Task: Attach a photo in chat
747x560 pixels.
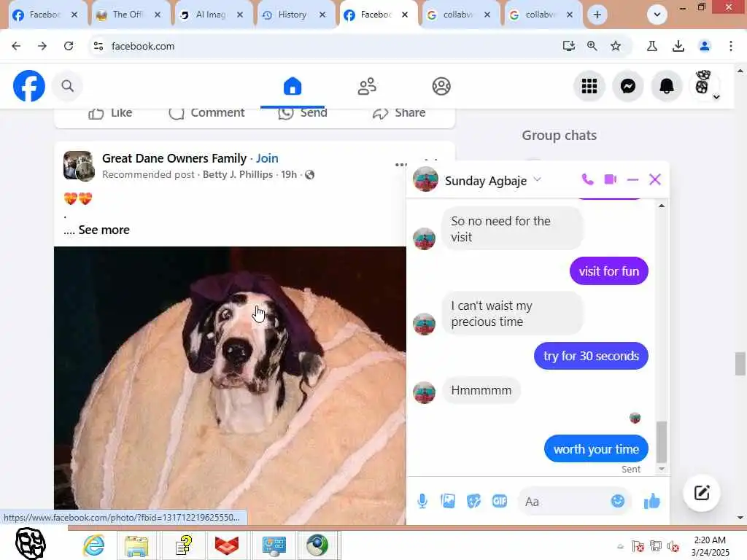Action: [448, 501]
